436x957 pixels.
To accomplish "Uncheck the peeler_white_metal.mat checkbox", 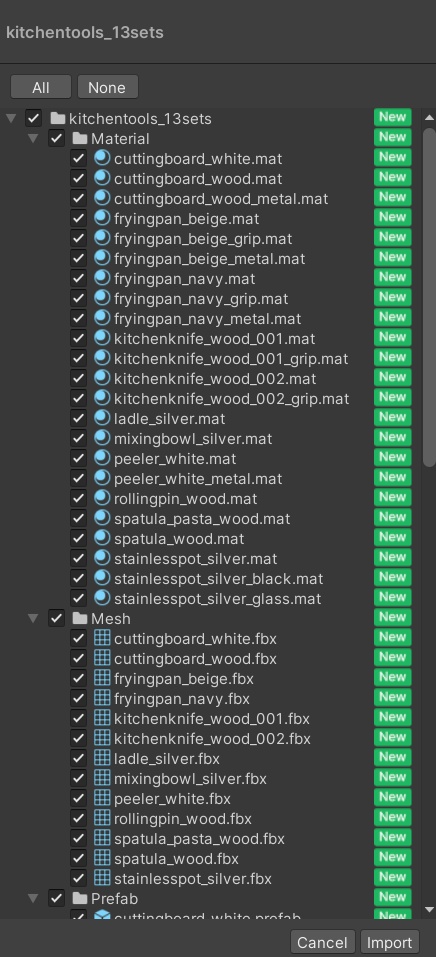I will point(78,478).
